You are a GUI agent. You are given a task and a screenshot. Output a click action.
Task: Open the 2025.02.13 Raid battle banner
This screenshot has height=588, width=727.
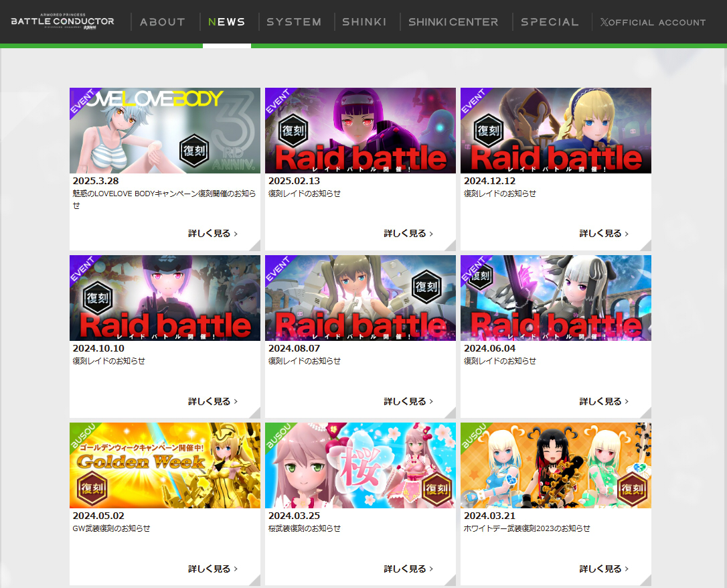pyautogui.click(x=360, y=131)
